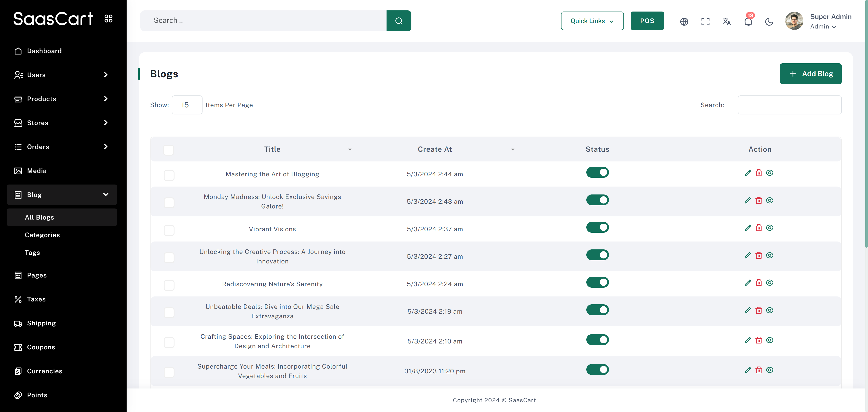868x412 pixels.
Task: Open the language translation icon
Action: 726,21
